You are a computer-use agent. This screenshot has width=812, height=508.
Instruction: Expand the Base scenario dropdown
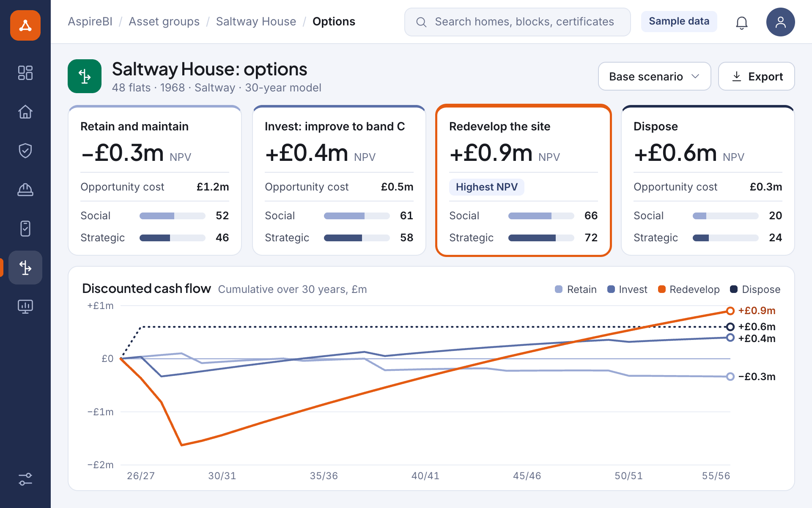[654, 76]
